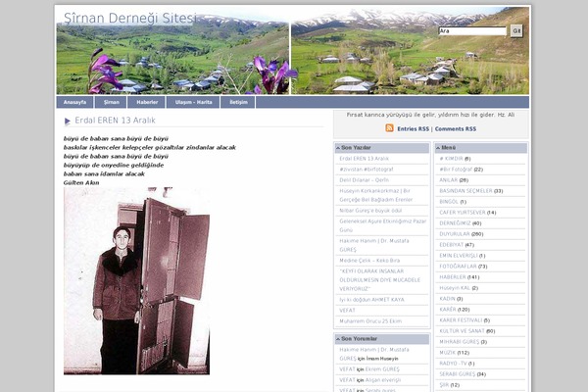Screen dimensions: 588x392
Task: Open the DERNEĞİMİZ category
Action: 455,223
